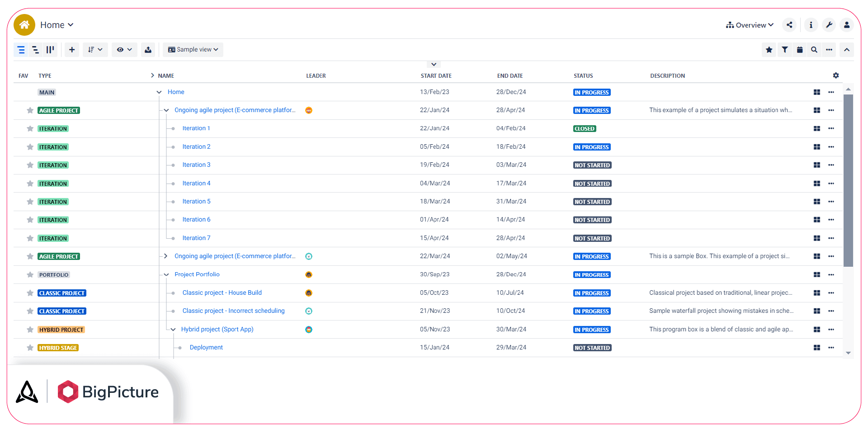
Task: Sort by the STATUS column header
Action: click(x=583, y=76)
